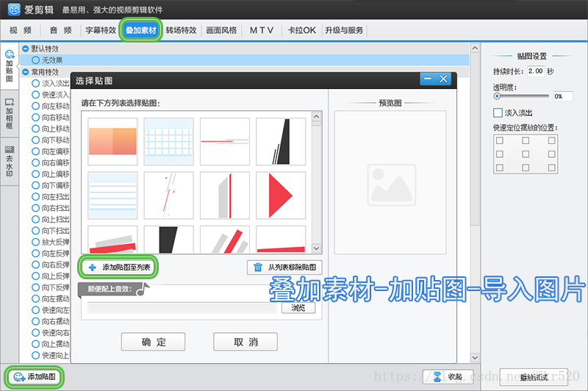Click the 预览图 placeholder image
588x391 pixels.
[392, 184]
